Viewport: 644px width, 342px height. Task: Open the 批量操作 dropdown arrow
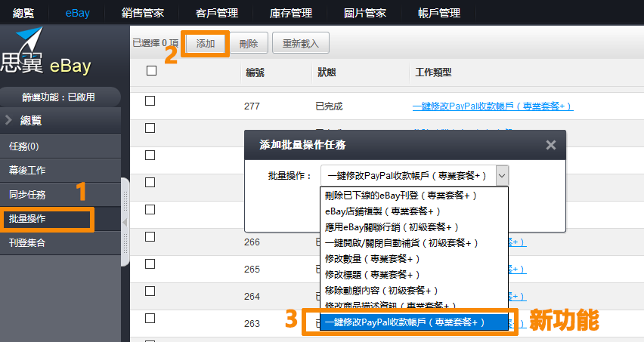point(502,176)
